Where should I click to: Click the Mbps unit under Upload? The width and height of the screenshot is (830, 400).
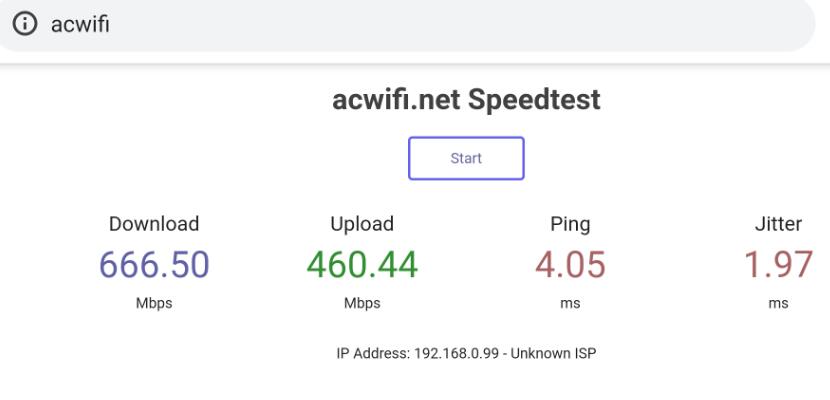[362, 303]
